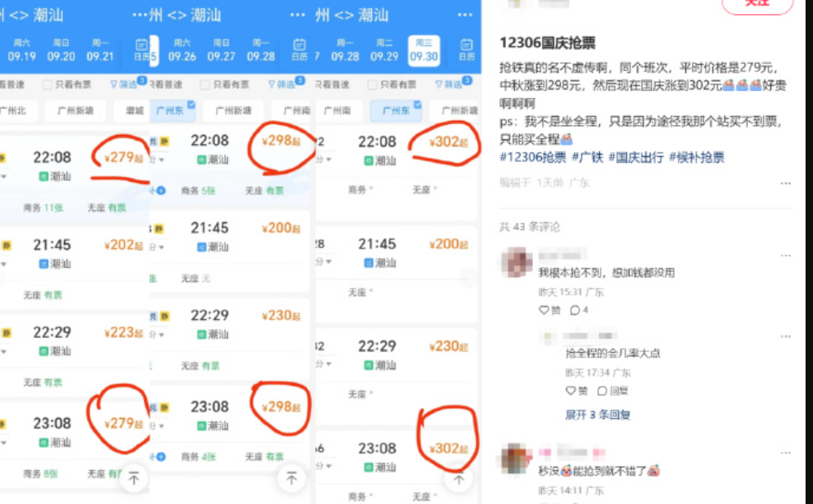The image size is (813, 504).
Task: Tap back-to-top arrow in the ¥298 panel
Action: [x=291, y=479]
